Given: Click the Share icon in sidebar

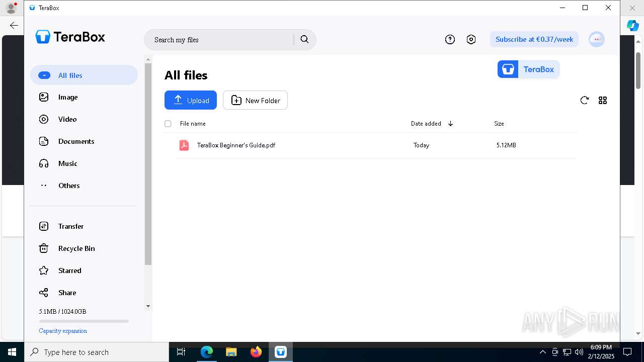Looking at the screenshot, I should (44, 293).
